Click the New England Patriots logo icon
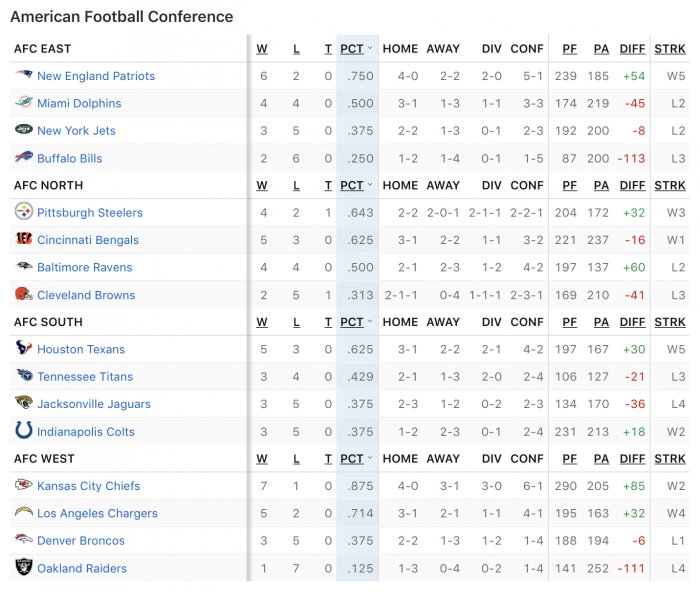 pyautogui.click(x=24, y=75)
